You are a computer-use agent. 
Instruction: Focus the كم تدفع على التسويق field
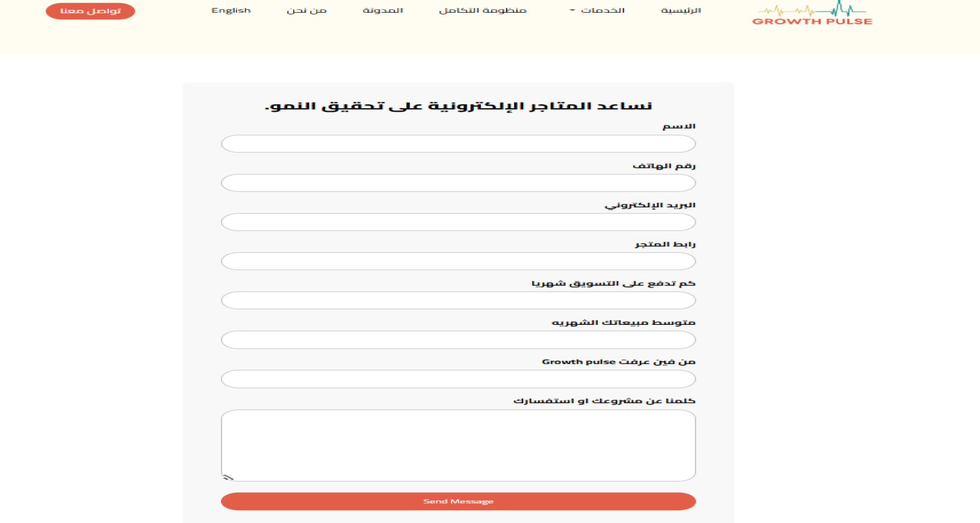point(458,301)
